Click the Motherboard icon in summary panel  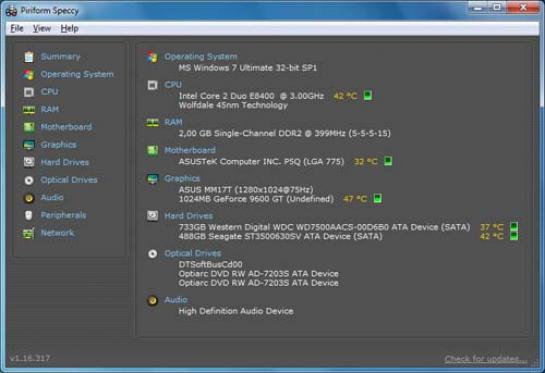click(x=152, y=151)
